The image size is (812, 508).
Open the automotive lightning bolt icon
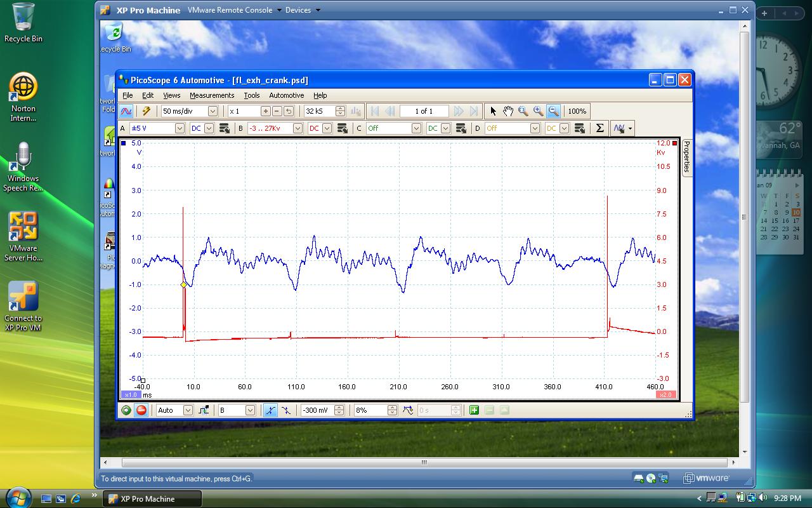(147, 111)
